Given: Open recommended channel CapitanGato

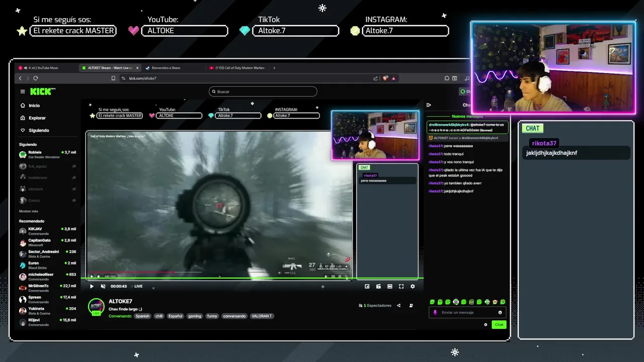Looking at the screenshot, I should pyautogui.click(x=48, y=242).
